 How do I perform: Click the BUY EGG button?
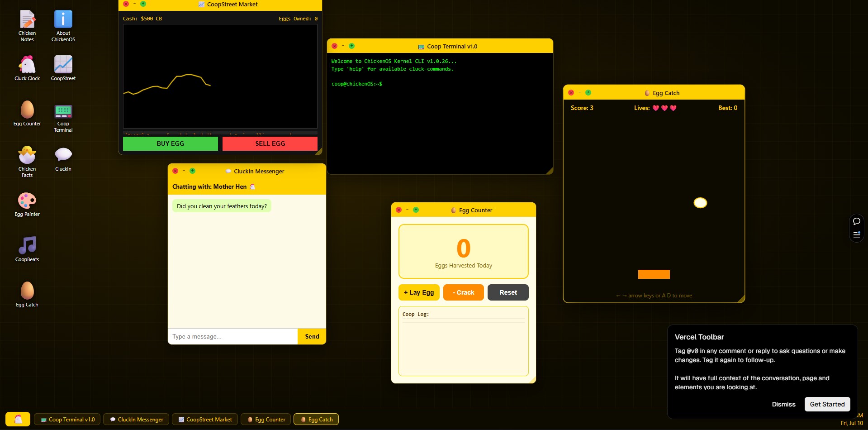(171, 143)
